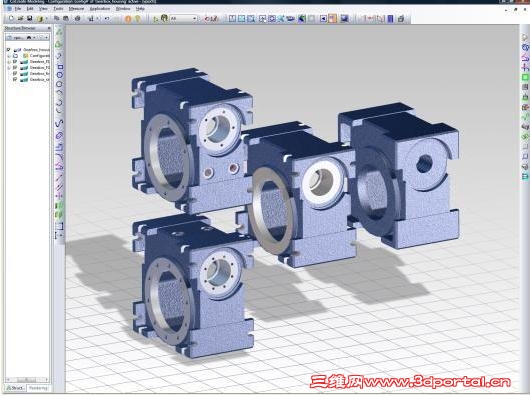This screenshot has width=530, height=395.
Task: Open the Application menu
Action: coord(100,8)
